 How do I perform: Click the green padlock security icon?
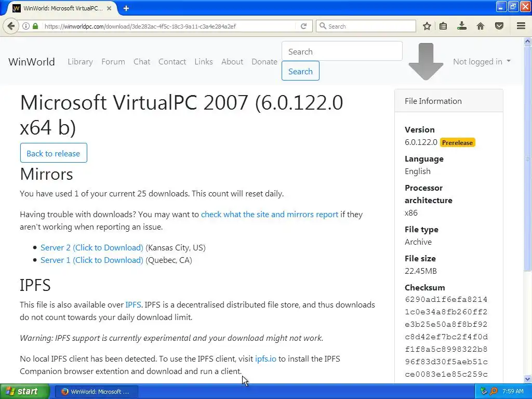point(35,26)
